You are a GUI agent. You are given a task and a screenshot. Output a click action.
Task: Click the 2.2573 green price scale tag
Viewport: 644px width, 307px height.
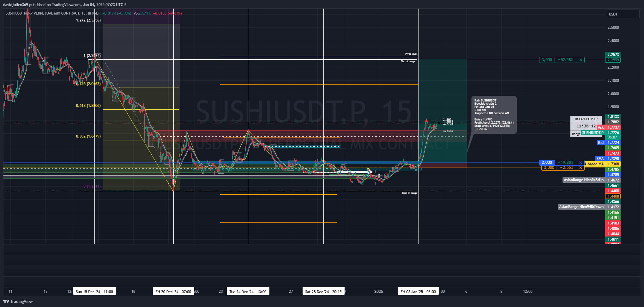pyautogui.click(x=613, y=55)
